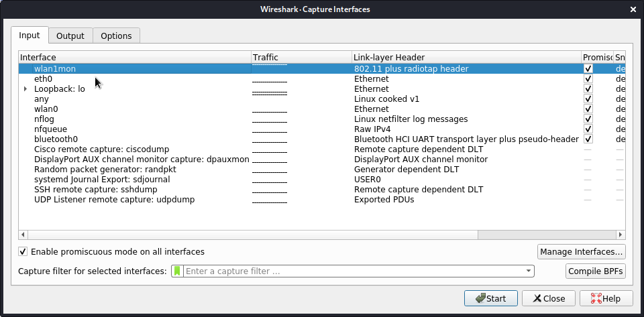This screenshot has height=317, width=644.
Task: Toggle promiscuous checkbox for Loopback: lo
Action: click(588, 88)
